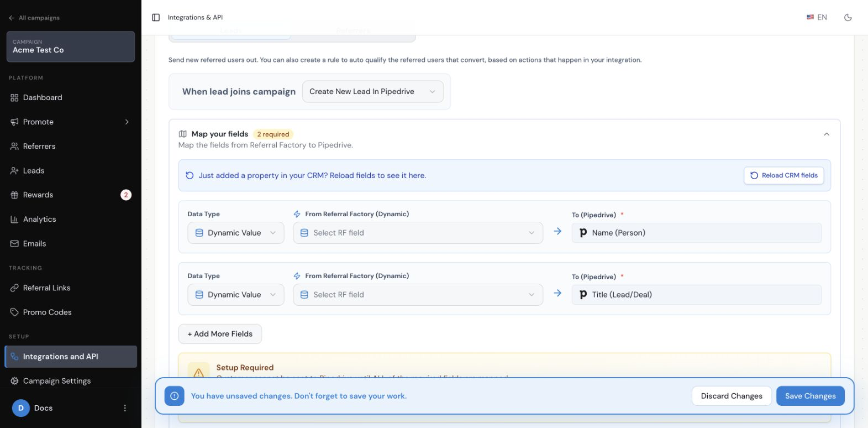Click the unsaved changes info icon
This screenshot has width=868, height=428.
(x=174, y=396)
